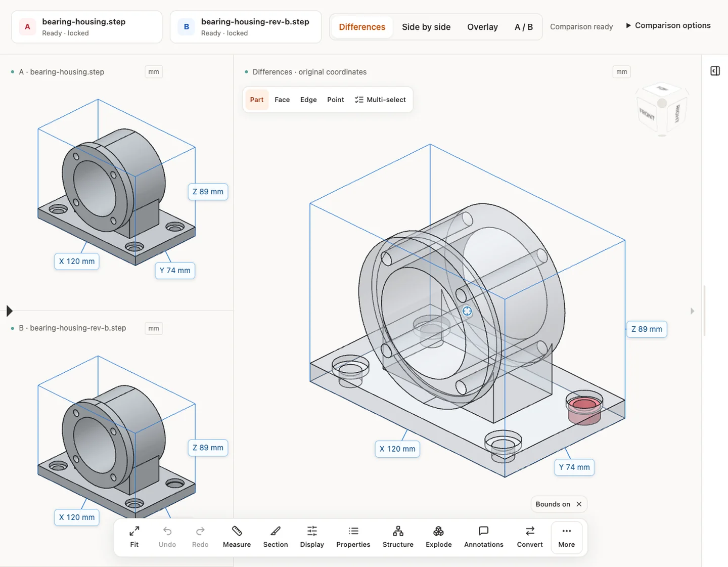Image resolution: width=728 pixels, height=567 pixels.
Task: Click X 120 mm label in Differences viewport
Action: tap(397, 449)
